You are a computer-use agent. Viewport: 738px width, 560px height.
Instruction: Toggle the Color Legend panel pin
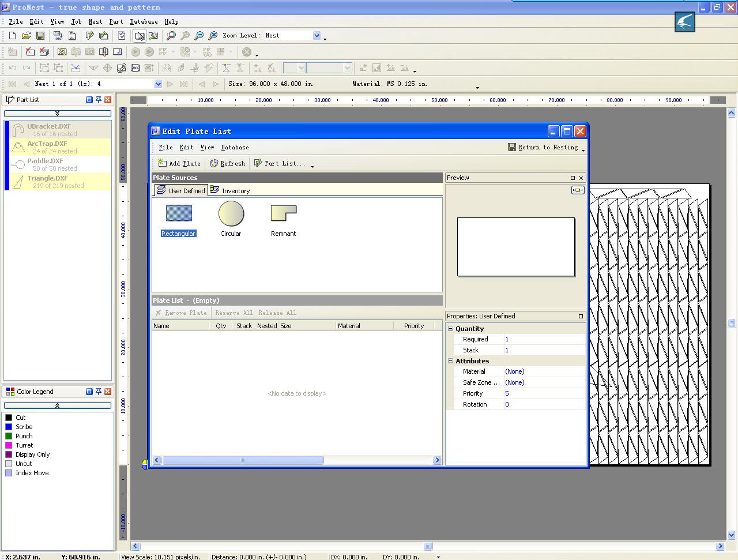coord(99,392)
